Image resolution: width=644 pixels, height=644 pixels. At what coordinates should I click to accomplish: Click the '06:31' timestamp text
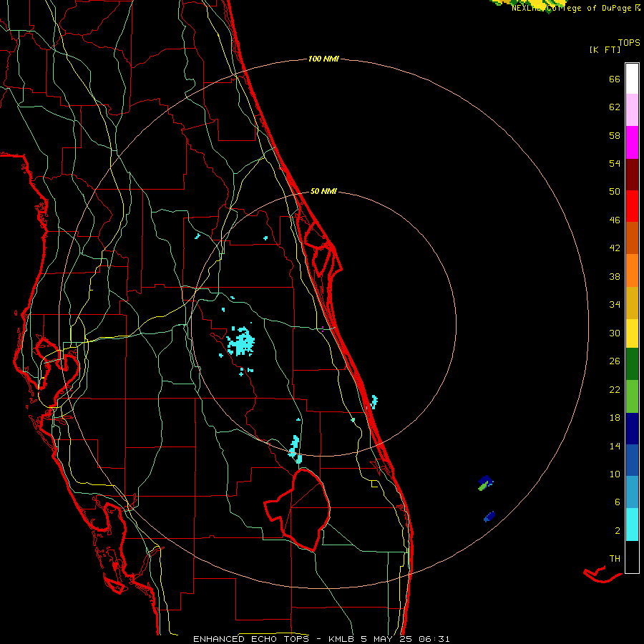tap(434, 639)
